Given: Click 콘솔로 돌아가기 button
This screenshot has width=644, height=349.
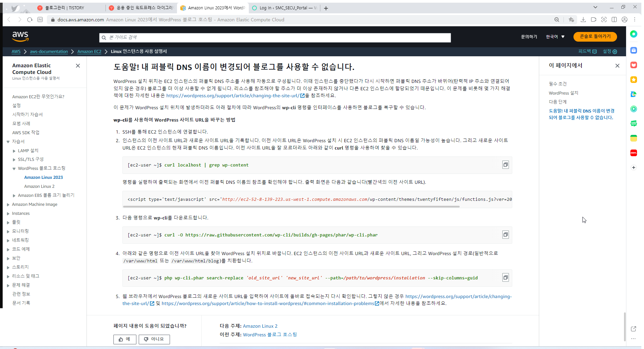Looking at the screenshot, I should [595, 37].
